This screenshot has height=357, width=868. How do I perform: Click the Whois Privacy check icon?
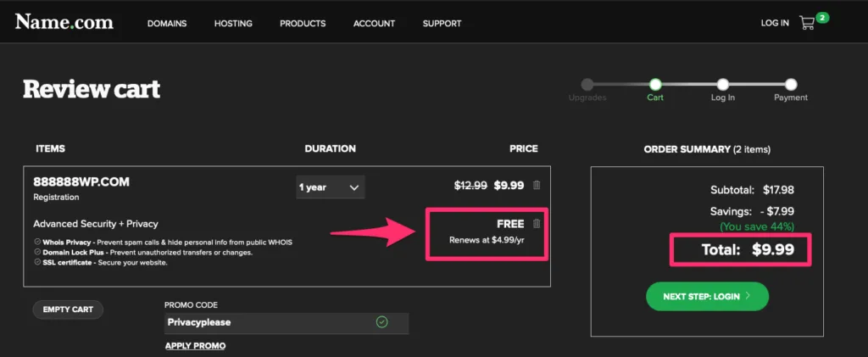[37, 242]
